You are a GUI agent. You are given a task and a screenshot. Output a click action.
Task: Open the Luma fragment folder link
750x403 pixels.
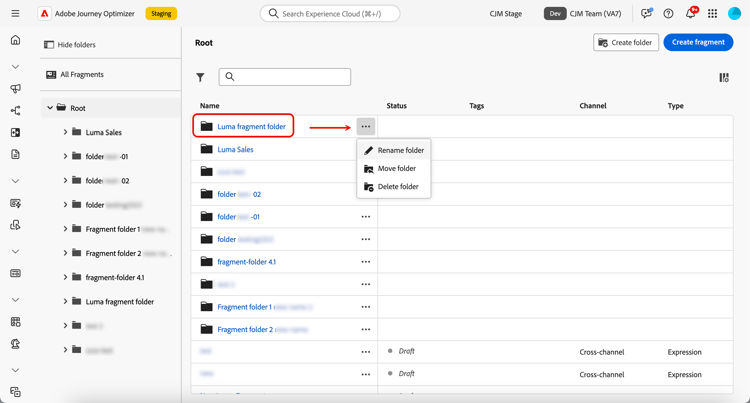point(251,127)
